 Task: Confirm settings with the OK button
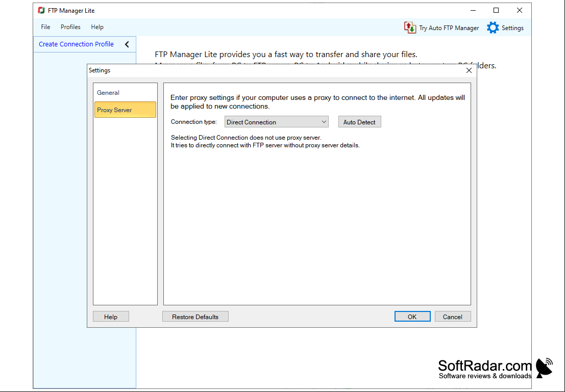pyautogui.click(x=412, y=317)
